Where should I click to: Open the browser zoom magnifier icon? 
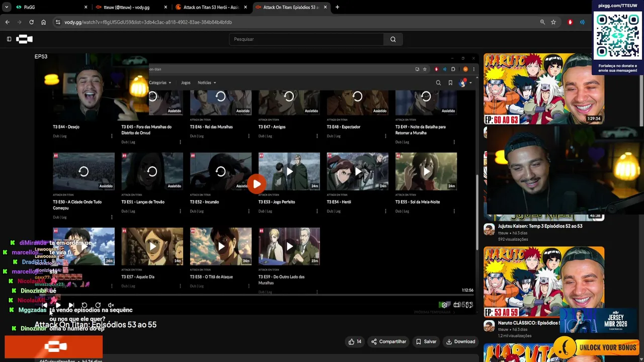coord(542,22)
